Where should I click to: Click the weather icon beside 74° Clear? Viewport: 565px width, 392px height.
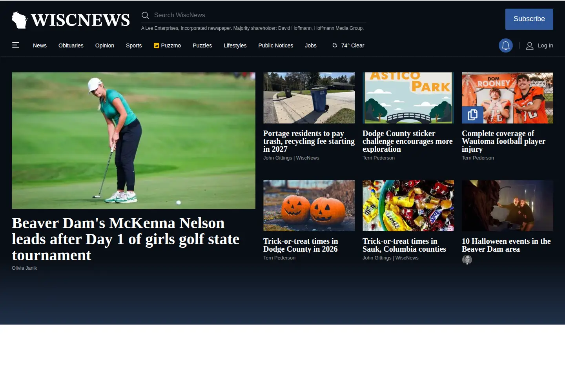335,45
